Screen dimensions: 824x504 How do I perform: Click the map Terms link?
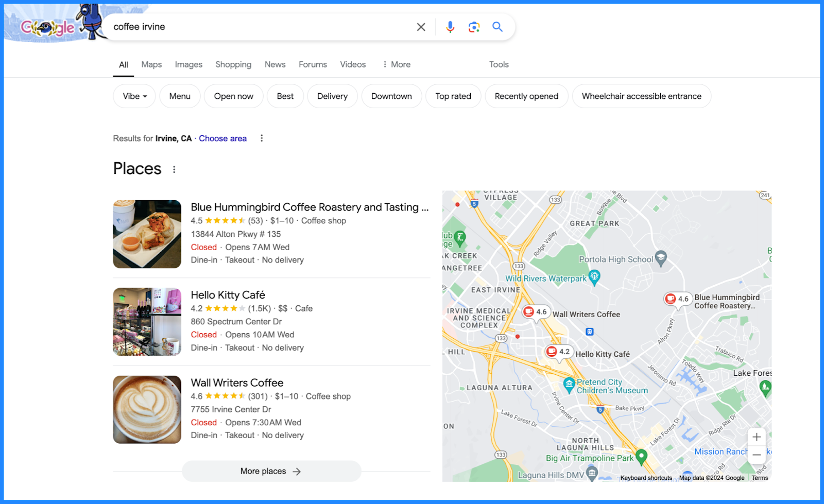(760, 478)
